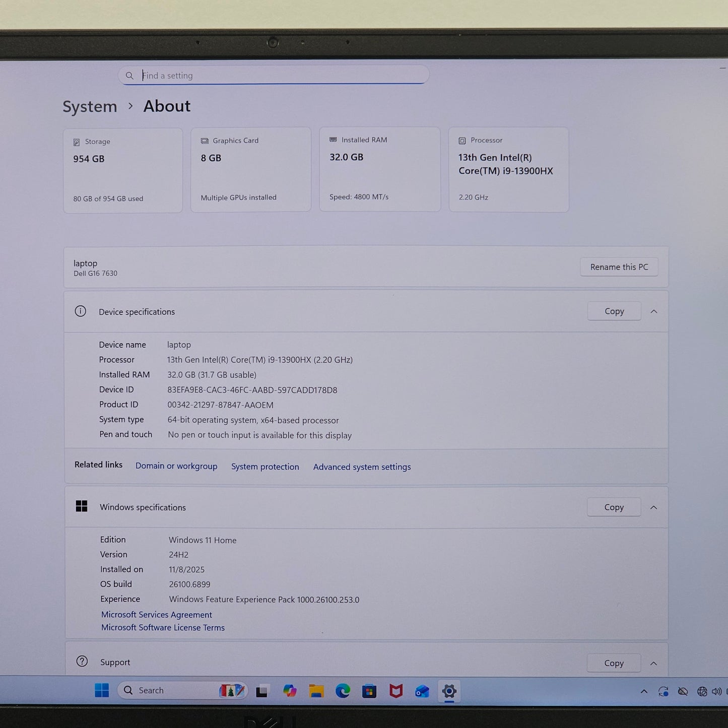Click the Find a setting search box
This screenshot has width=728, height=728.
(274, 75)
